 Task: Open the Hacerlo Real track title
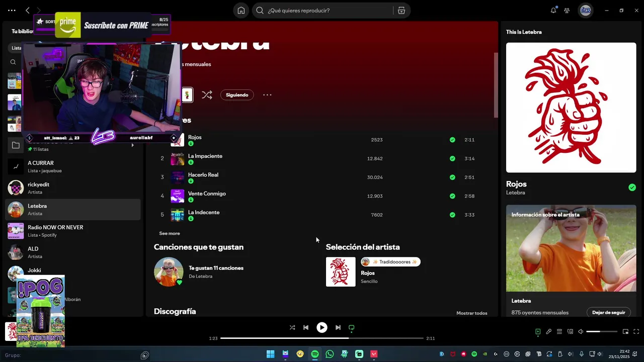[x=203, y=175]
